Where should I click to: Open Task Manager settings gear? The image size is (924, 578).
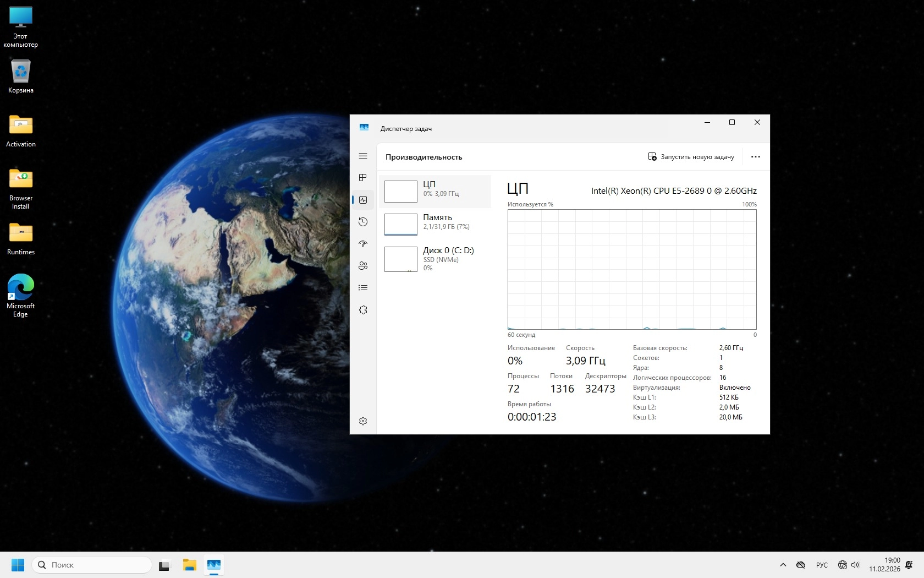(x=363, y=421)
